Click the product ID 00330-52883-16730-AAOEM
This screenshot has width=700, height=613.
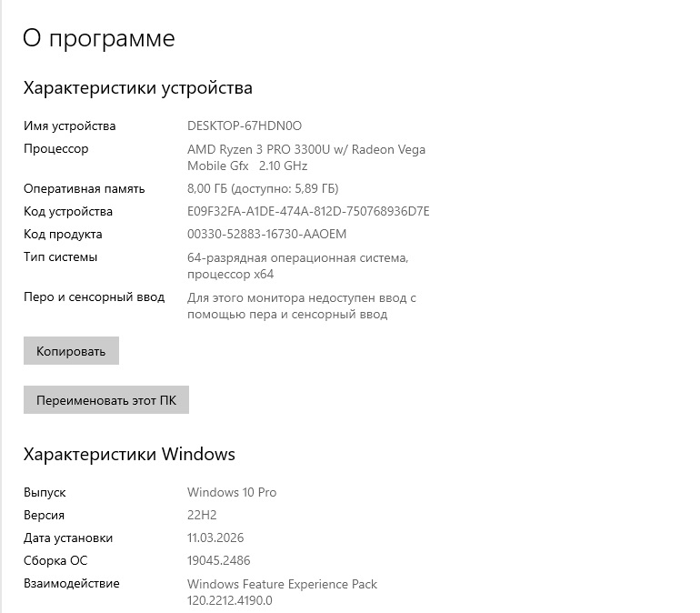(x=266, y=235)
